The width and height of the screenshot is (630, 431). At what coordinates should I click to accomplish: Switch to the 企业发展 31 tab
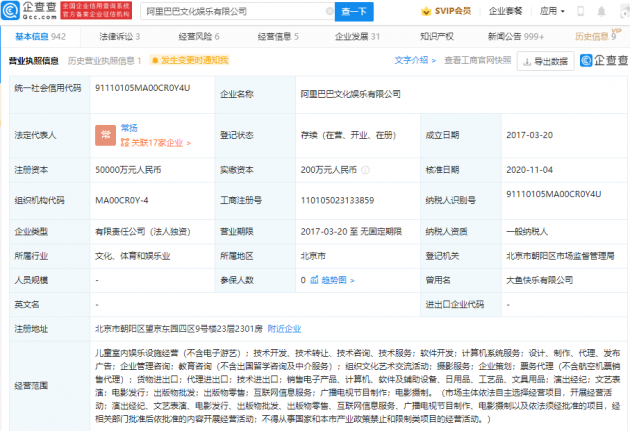[x=357, y=37]
